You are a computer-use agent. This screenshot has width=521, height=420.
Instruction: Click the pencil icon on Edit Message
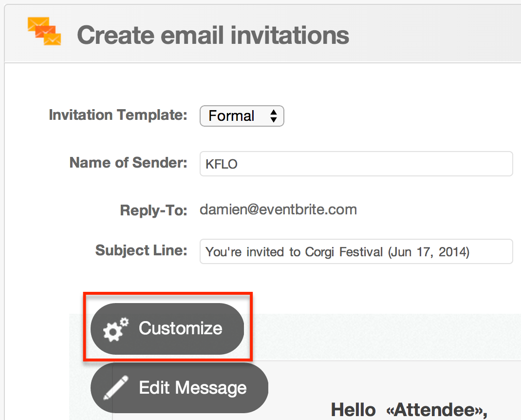point(115,387)
